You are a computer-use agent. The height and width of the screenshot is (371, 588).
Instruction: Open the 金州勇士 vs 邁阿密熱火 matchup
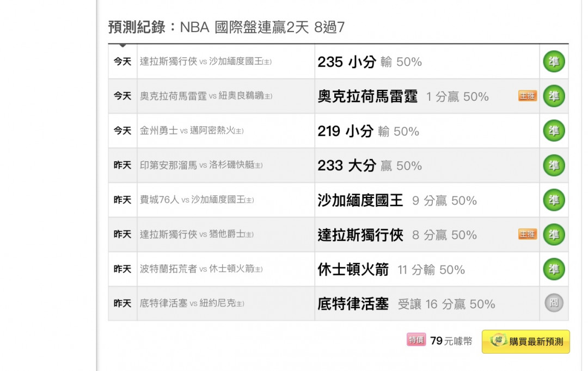(192, 131)
